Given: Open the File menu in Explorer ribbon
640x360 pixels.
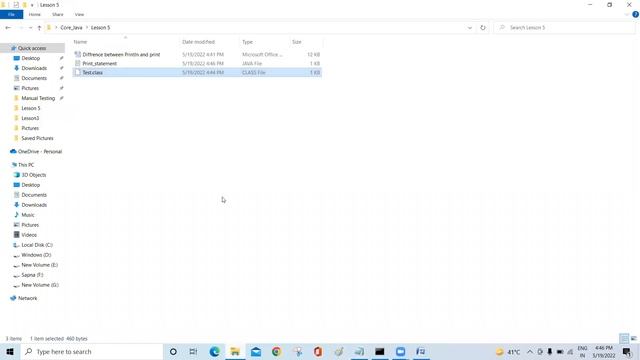Looking at the screenshot, I should 11,14.
